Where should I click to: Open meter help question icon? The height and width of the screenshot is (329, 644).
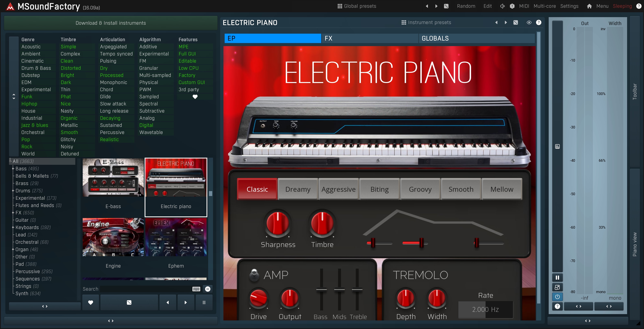coord(557,307)
